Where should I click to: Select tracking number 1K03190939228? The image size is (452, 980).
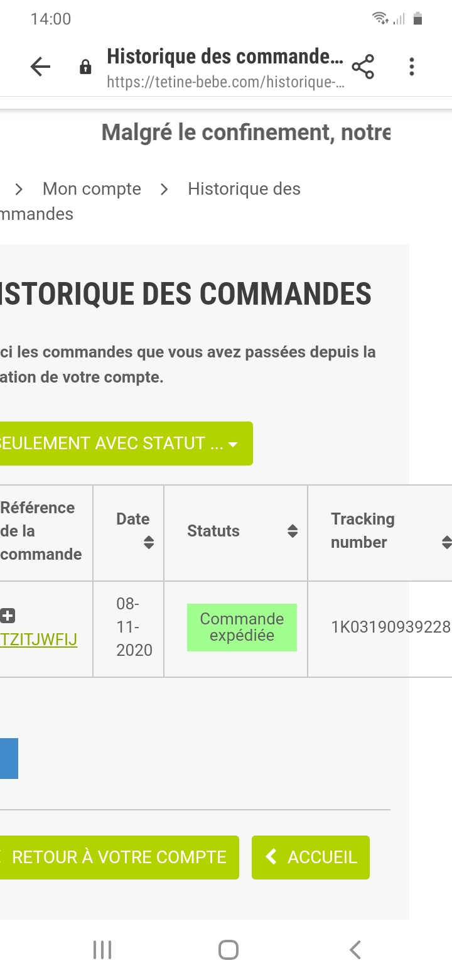[390, 628]
